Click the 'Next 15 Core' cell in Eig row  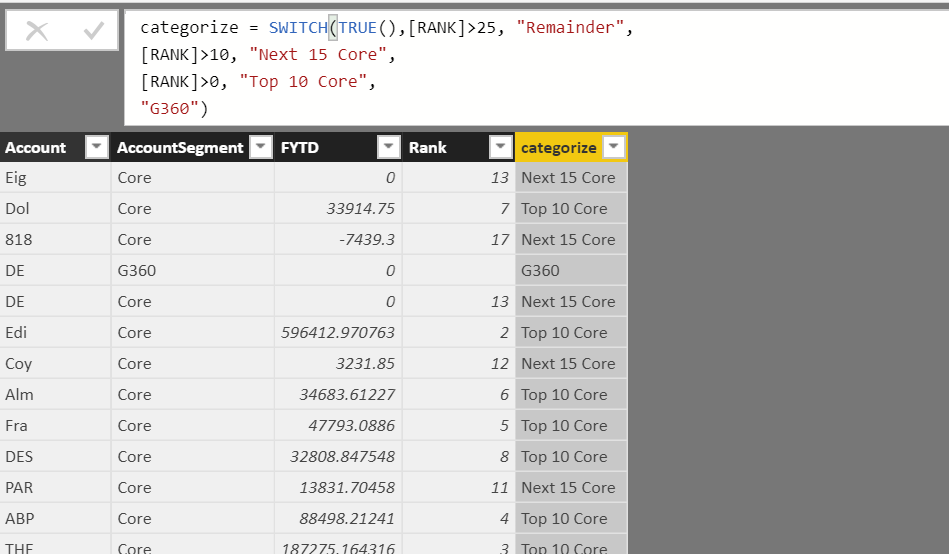(571, 177)
